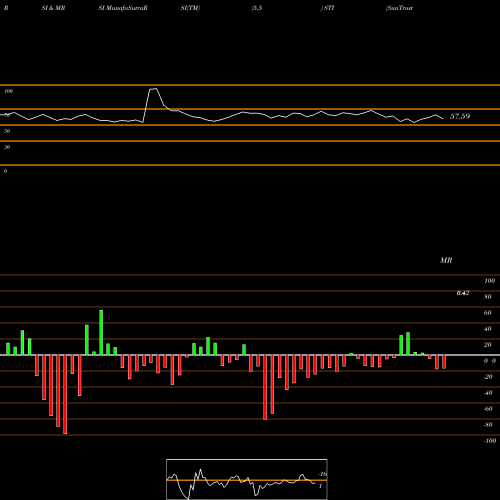The height and width of the screenshot is (500, 500).
Task: Click the 'SI(TM)' header label
Action: [x=190, y=8]
